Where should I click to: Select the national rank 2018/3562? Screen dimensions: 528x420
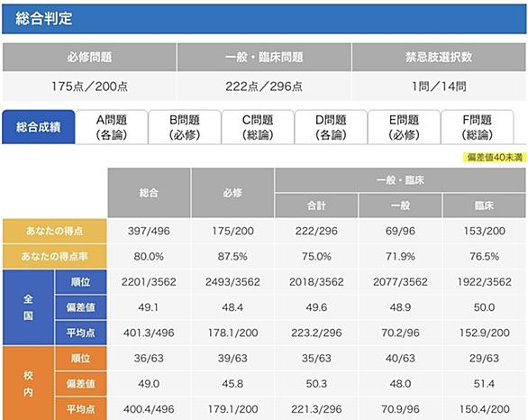tap(316, 282)
